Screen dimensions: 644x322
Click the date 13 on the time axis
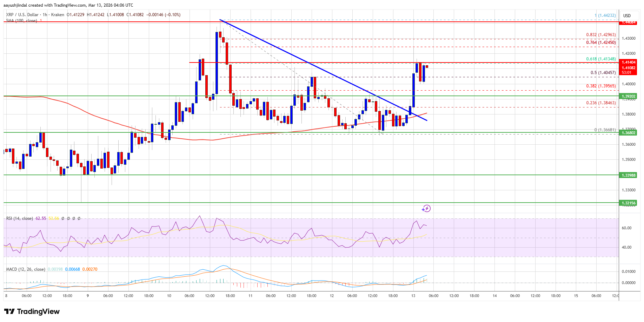coord(413,296)
